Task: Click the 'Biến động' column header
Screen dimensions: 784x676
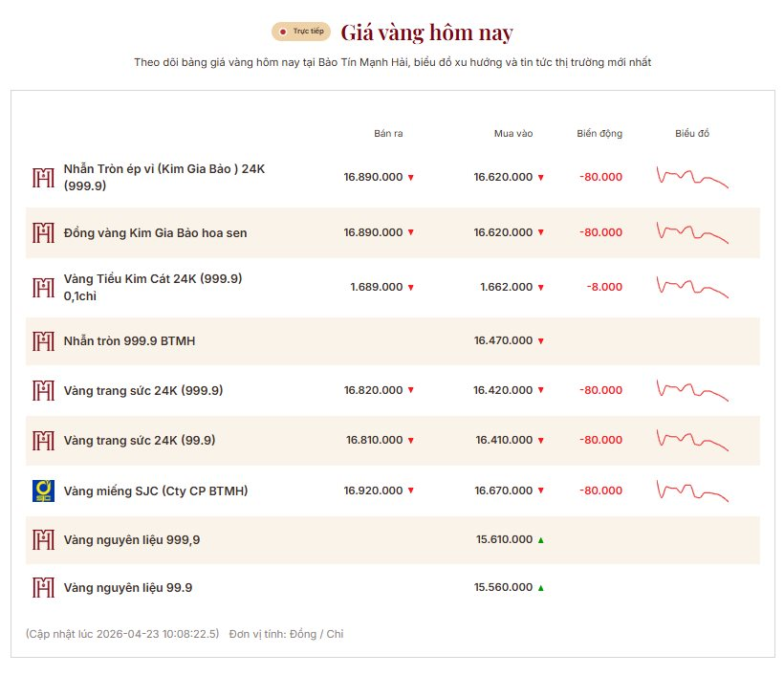Action: (x=599, y=133)
